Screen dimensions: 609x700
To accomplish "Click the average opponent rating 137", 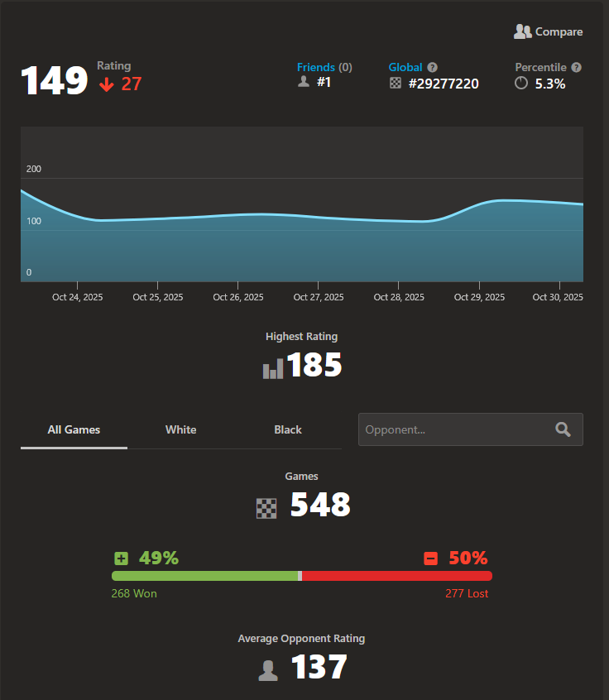I will 319,667.
